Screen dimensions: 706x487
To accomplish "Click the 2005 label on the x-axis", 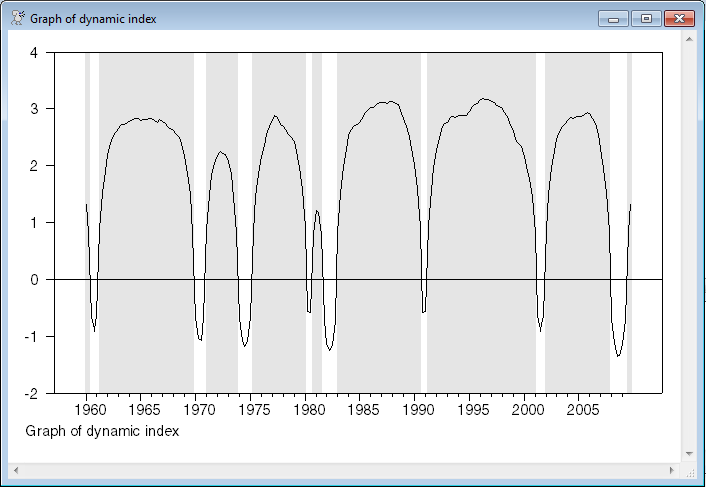I will click(582, 410).
